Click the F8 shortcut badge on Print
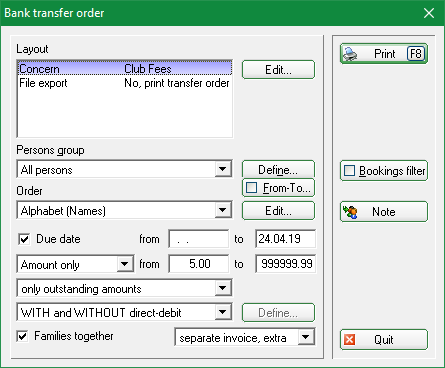 click(415, 54)
